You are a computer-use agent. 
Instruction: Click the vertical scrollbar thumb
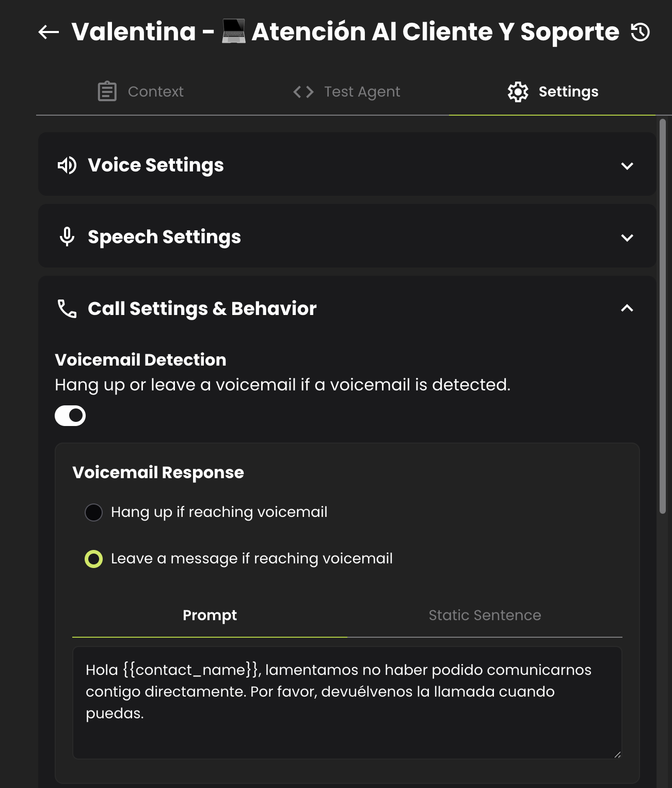663,316
